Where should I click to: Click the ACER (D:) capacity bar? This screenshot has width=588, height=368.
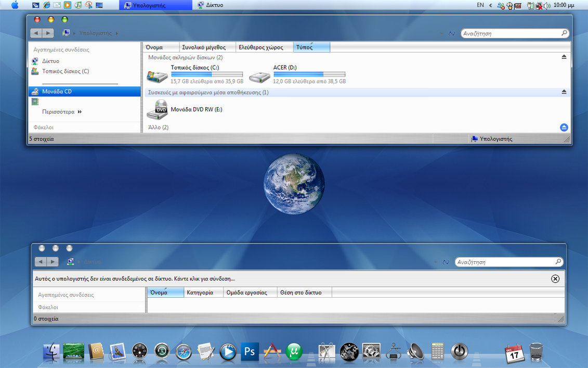309,74
